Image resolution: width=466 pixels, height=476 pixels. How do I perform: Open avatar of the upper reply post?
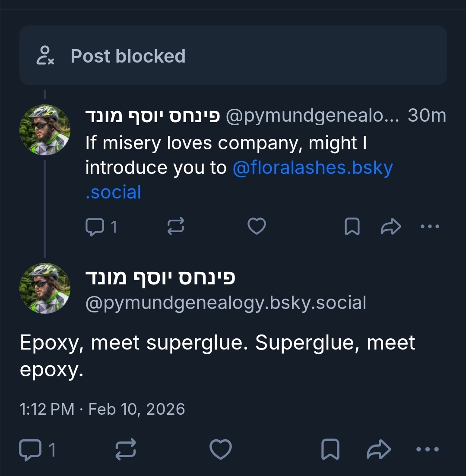click(x=45, y=129)
